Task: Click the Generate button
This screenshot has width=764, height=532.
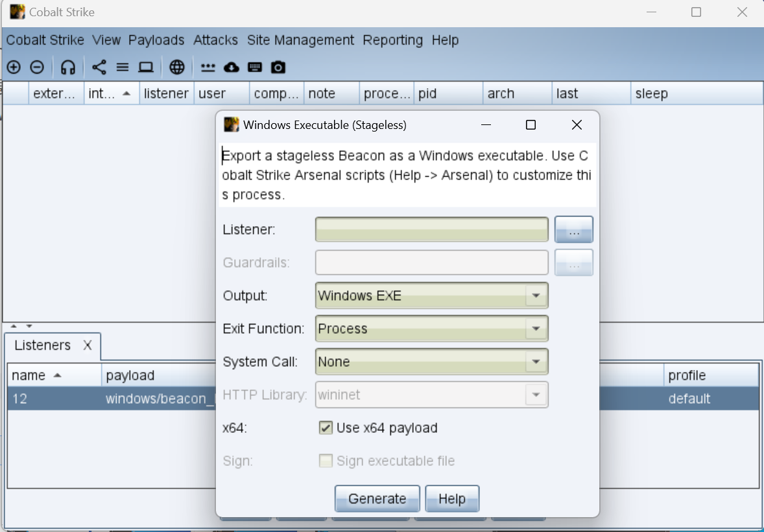Action: [x=377, y=498]
